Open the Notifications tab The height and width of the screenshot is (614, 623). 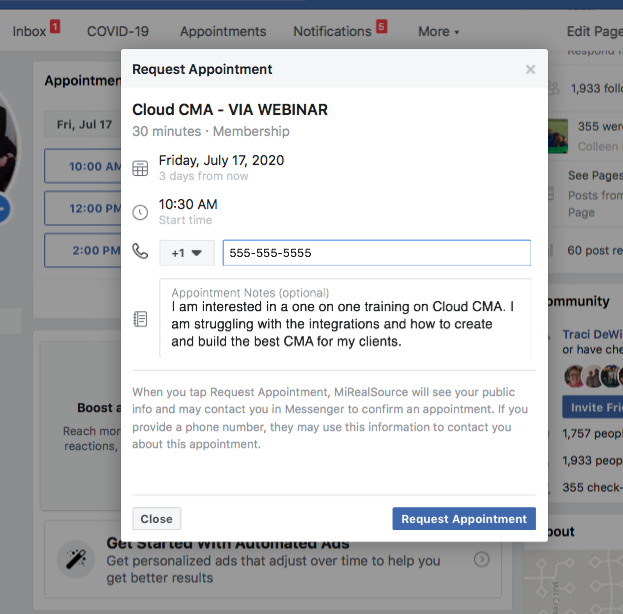click(x=332, y=31)
